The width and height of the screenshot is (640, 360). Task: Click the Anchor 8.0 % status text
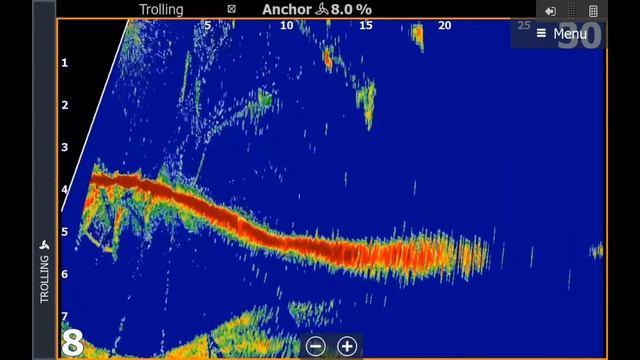(317, 9)
